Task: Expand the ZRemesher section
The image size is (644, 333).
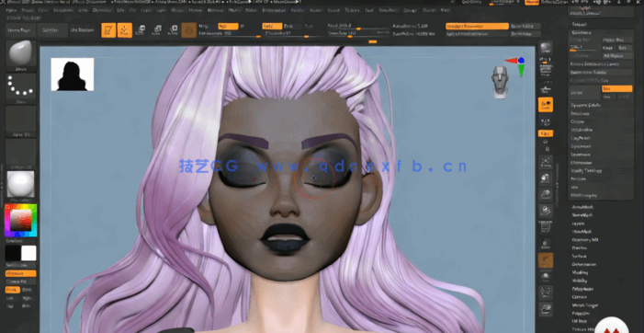Action: (582, 163)
